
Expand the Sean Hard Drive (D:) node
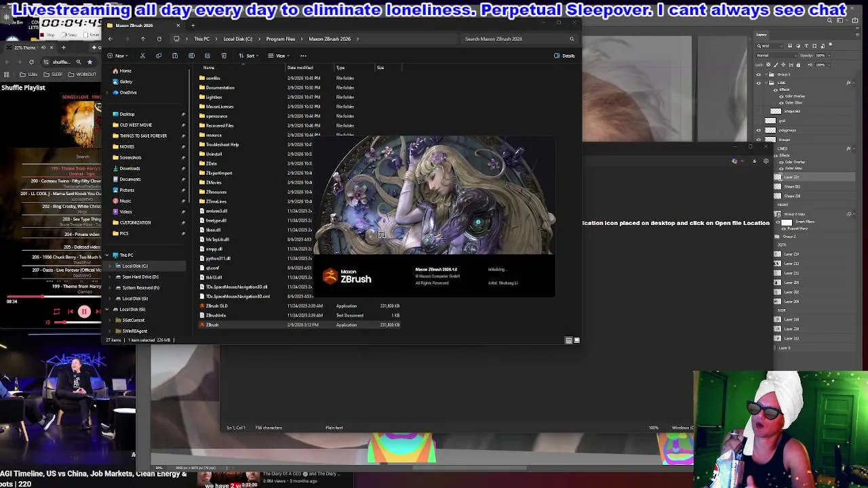(110, 277)
